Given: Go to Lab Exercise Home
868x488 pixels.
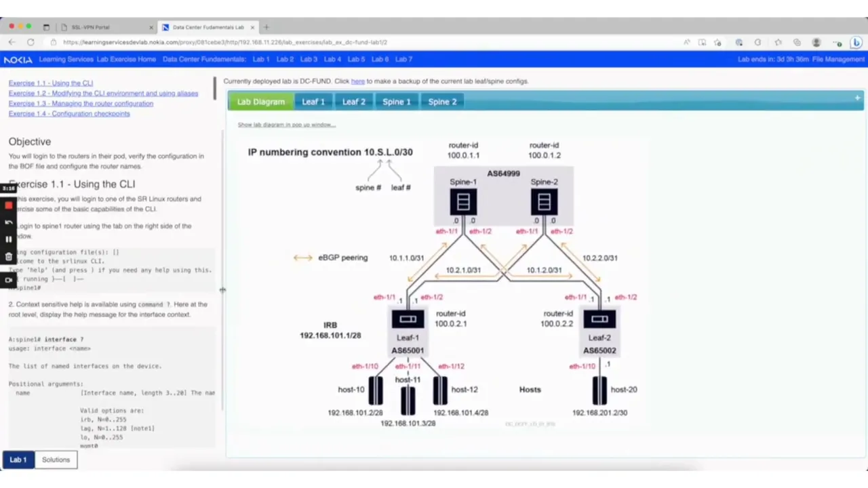Looking at the screenshot, I should coord(126,60).
